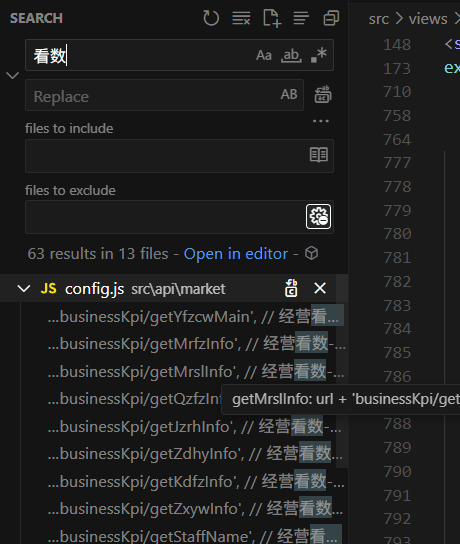Open the getMrslInfo result line

(x=196, y=371)
